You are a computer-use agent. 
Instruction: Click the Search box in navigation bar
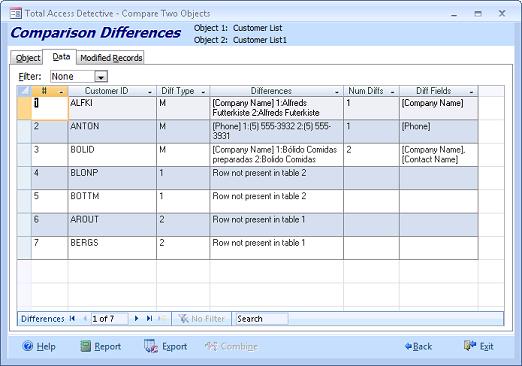pos(262,319)
